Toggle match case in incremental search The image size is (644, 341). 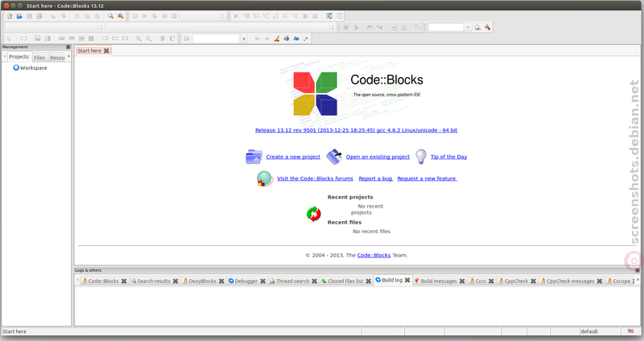[x=296, y=39]
